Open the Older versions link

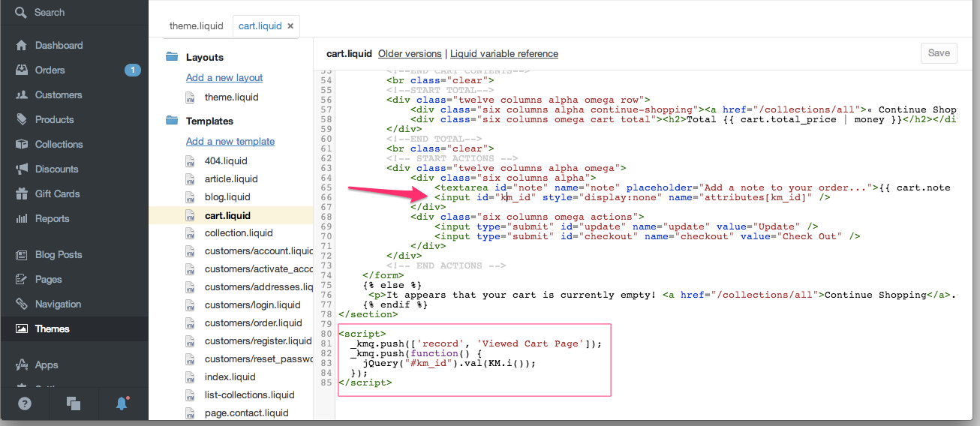pos(410,54)
